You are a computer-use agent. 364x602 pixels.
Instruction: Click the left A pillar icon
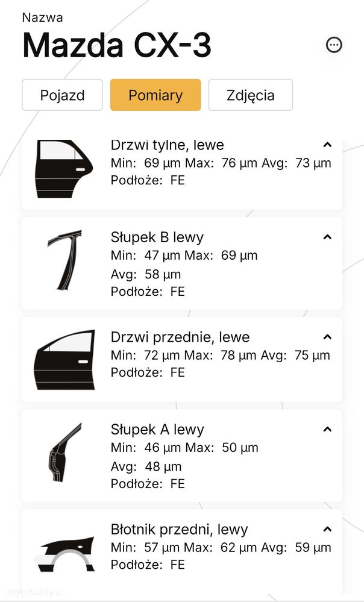[x=65, y=452]
